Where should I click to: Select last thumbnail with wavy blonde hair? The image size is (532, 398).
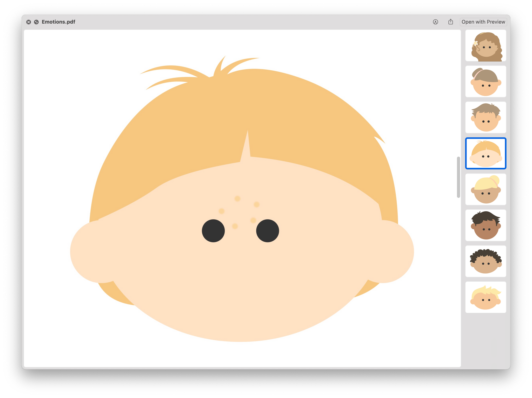tap(486, 297)
